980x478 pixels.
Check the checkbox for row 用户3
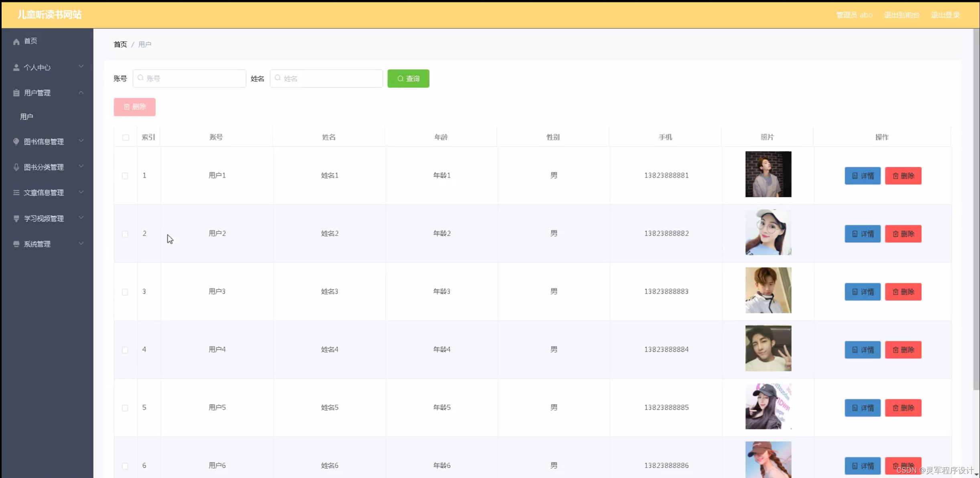[x=125, y=292]
